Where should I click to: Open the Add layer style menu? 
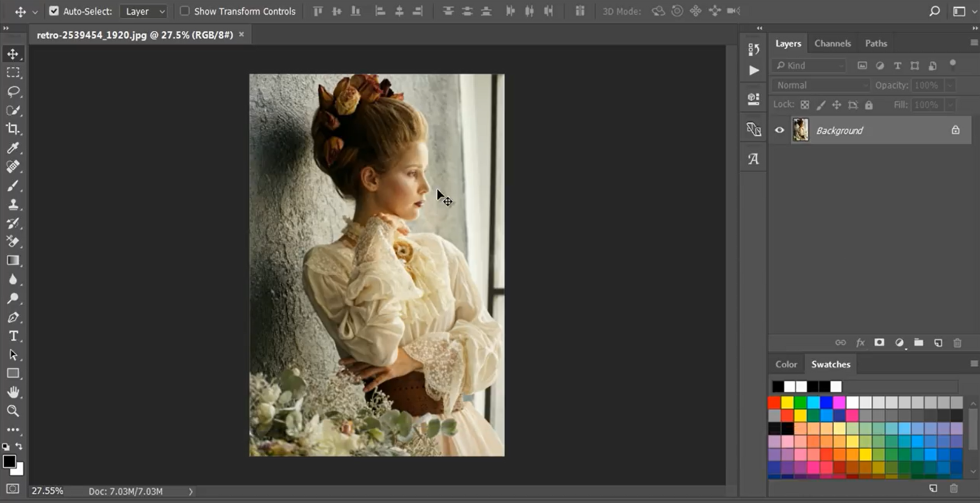click(860, 343)
